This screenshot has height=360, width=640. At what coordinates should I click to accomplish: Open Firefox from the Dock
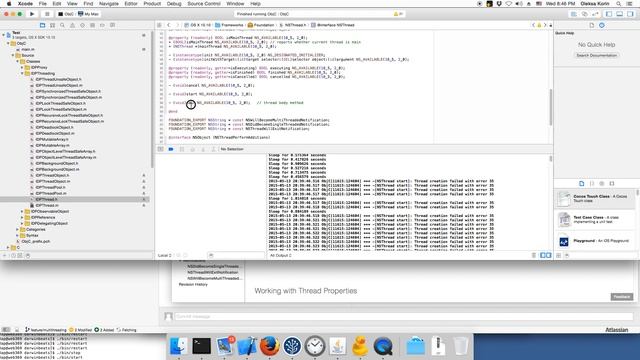[x=269, y=346]
